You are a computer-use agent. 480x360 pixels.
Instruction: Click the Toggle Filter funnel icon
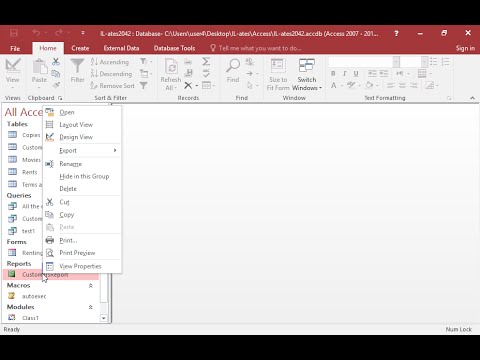click(144, 86)
